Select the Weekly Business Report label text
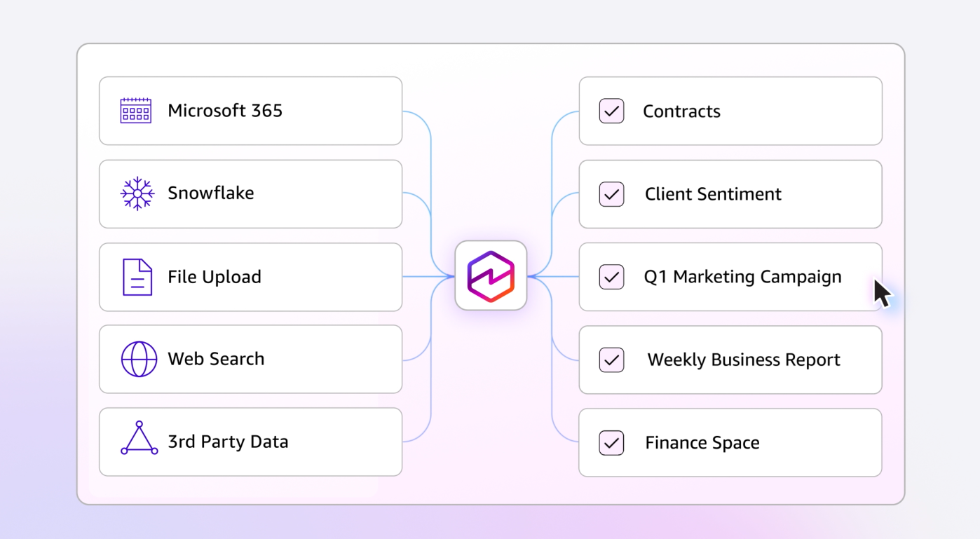This screenshot has width=980, height=539. click(744, 360)
